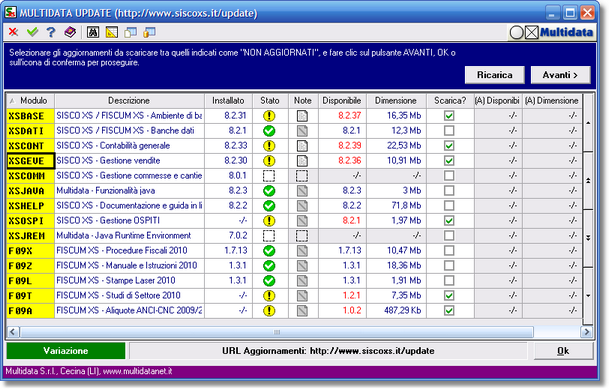The width and height of the screenshot is (609, 390).
Task: Click F09X green check status icon
Action: point(269,251)
